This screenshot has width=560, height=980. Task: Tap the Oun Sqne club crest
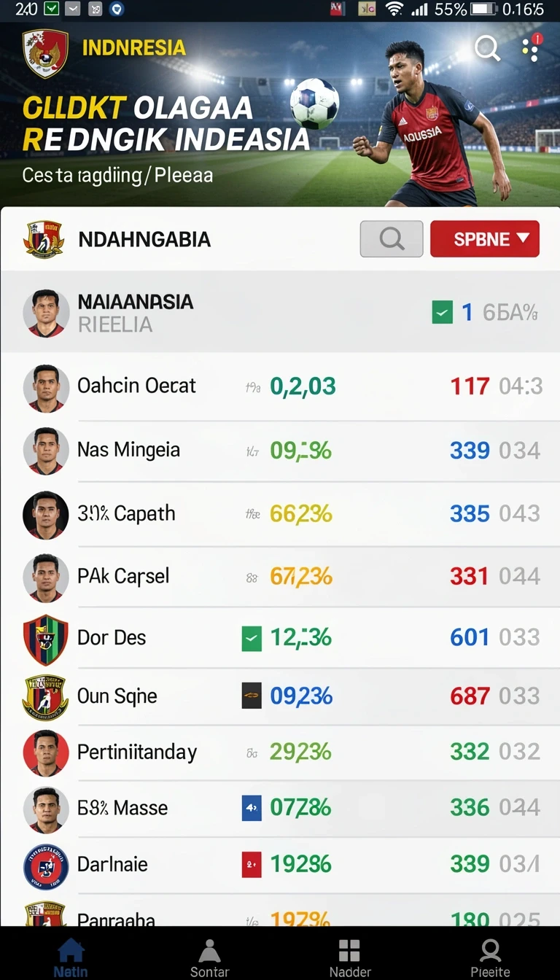45,697
